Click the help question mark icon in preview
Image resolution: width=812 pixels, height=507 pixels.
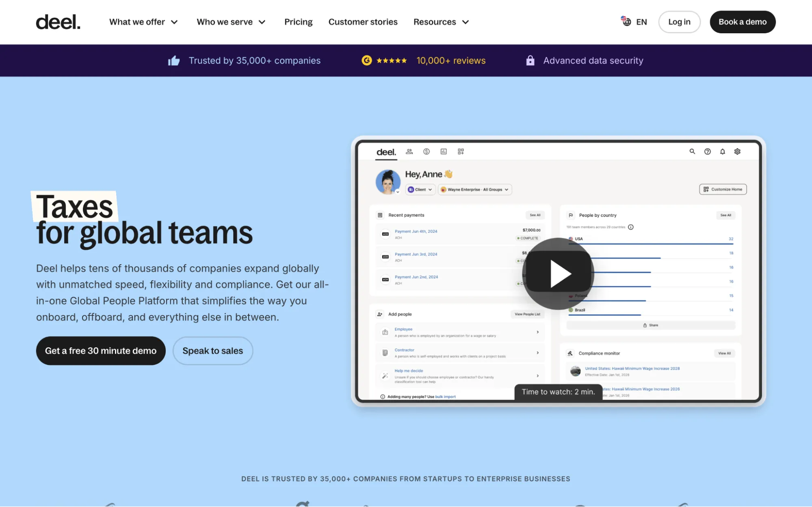[x=707, y=151]
